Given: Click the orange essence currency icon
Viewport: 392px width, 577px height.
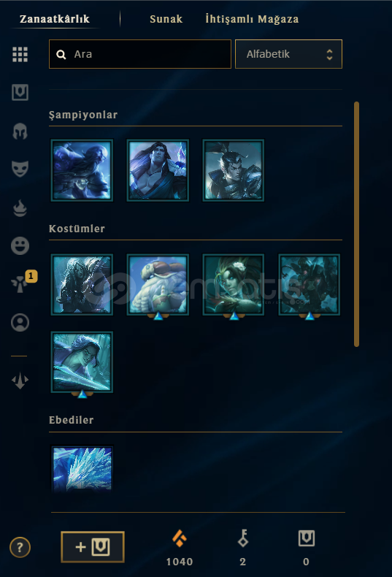Looking at the screenshot, I should (180, 538).
